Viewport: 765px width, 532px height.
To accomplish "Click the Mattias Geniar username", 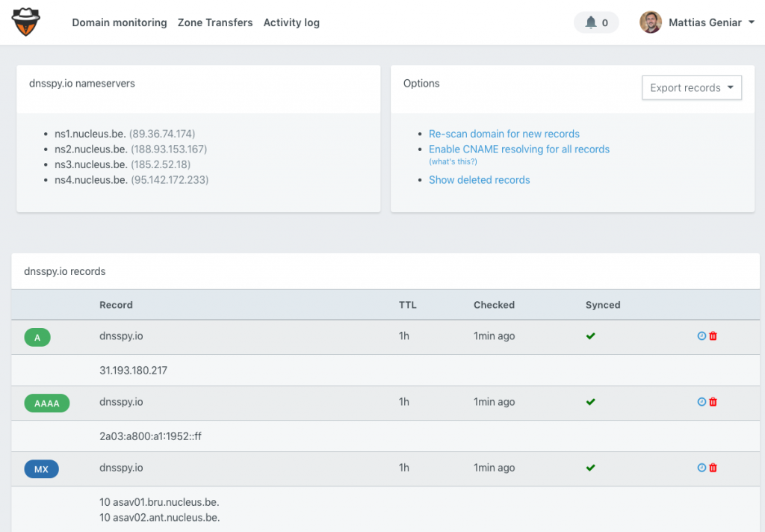I will point(705,22).
